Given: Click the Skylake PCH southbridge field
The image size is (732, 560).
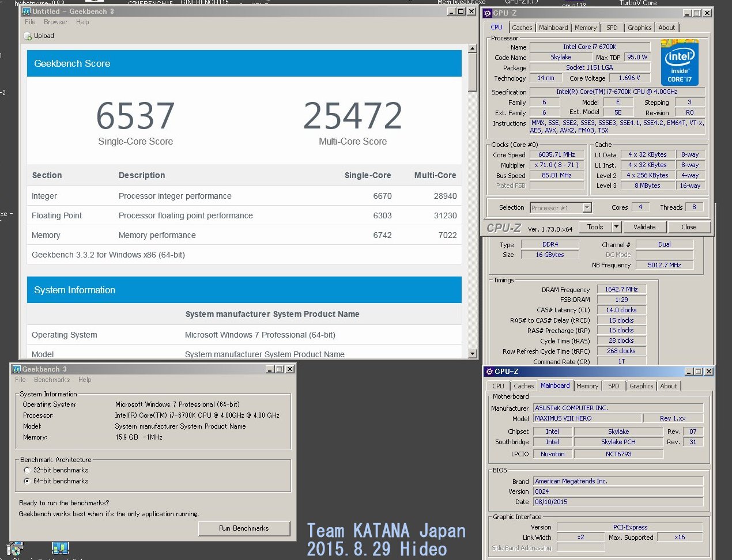Looking at the screenshot, I should (618, 442).
